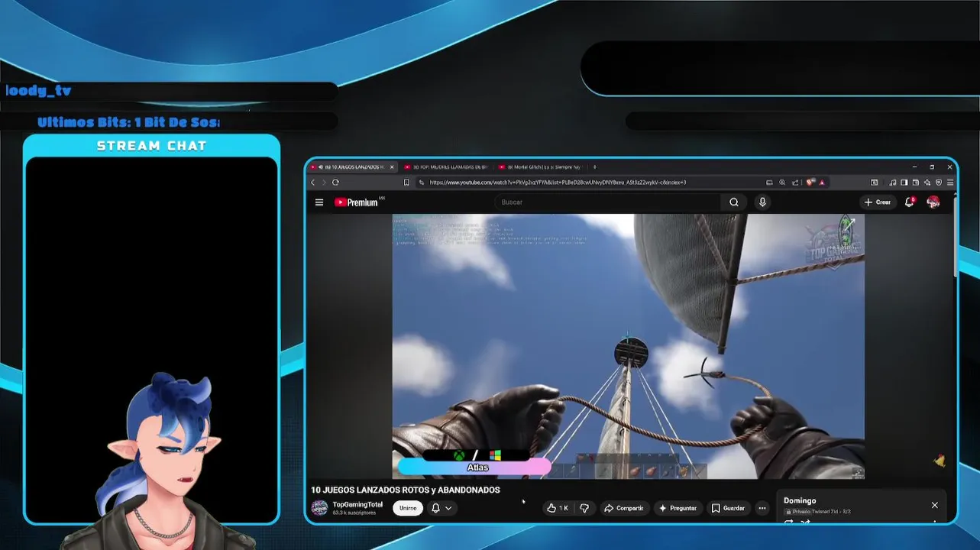Switch to the 10 JUEGOS LANZADOS tab
The image size is (980, 550).
tap(352, 167)
